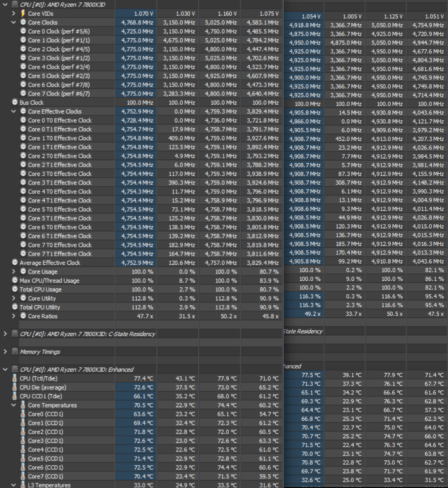Expand the Core Ratios row
448x488 pixels.
coord(14,316)
